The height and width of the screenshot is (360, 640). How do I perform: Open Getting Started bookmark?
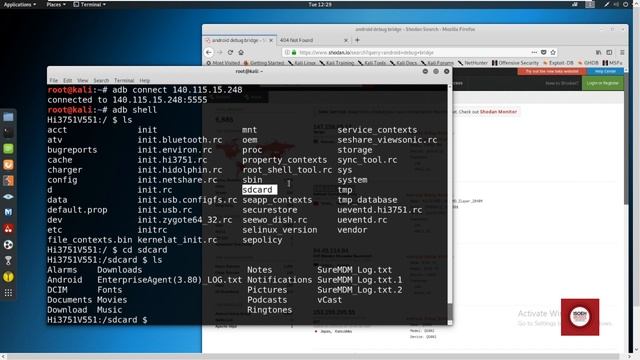point(264,63)
